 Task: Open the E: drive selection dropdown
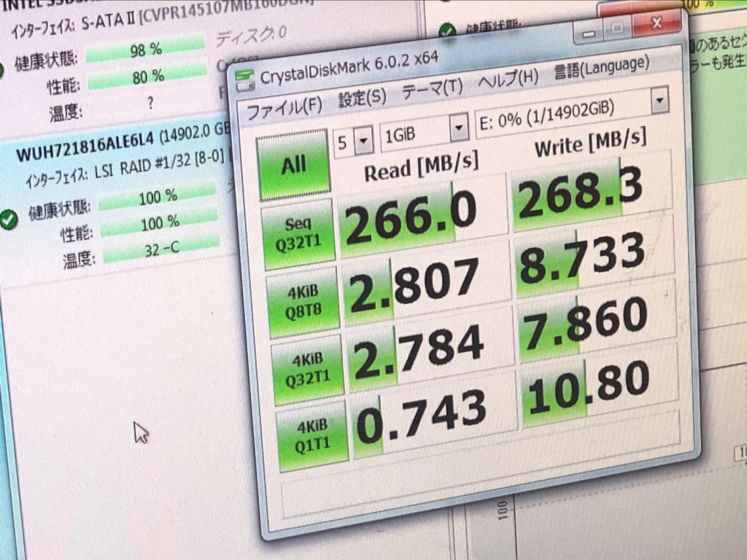coord(659,100)
